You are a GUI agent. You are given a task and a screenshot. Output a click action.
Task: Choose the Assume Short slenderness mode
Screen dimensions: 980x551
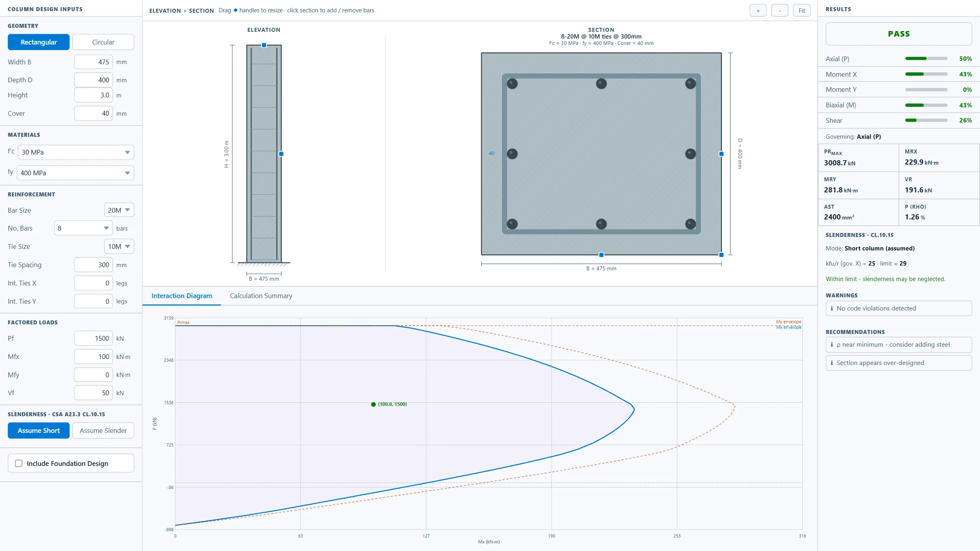[x=39, y=431]
